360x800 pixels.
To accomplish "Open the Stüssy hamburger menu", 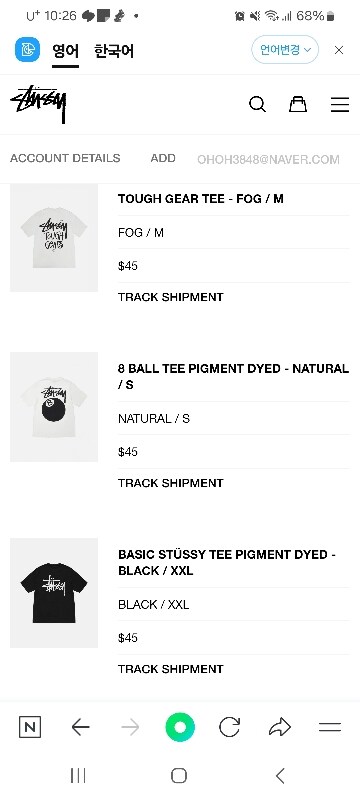I will pyautogui.click(x=340, y=105).
